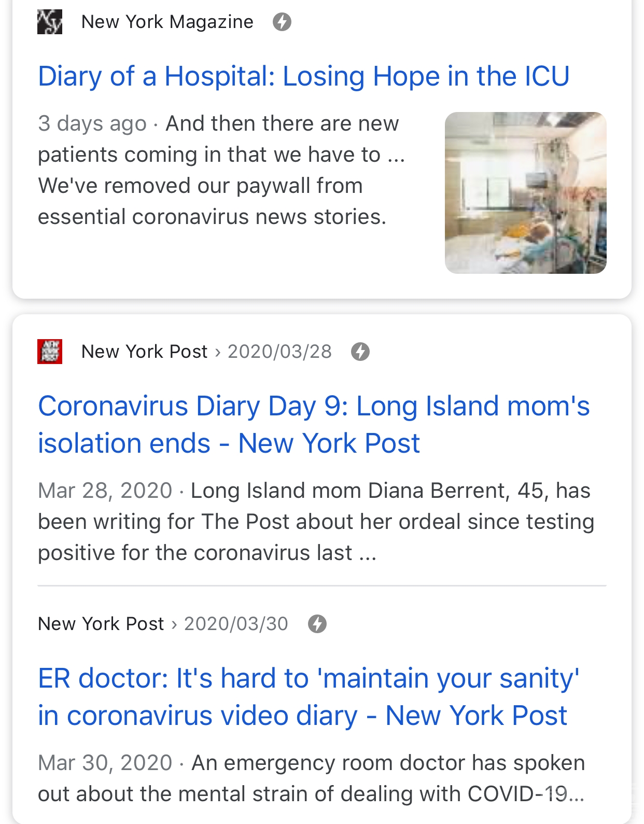
Task: Click the "Mar 28, 2020" snippet date
Action: (x=105, y=491)
